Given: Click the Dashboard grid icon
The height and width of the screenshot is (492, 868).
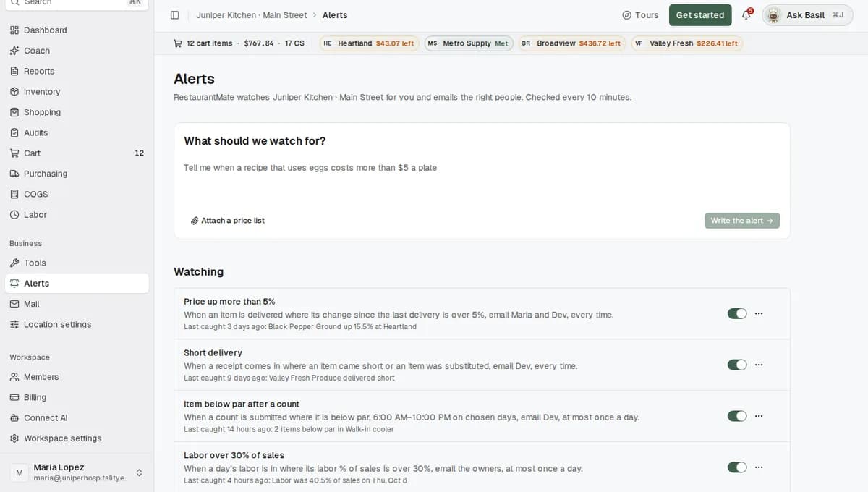Looking at the screenshot, I should tap(14, 30).
